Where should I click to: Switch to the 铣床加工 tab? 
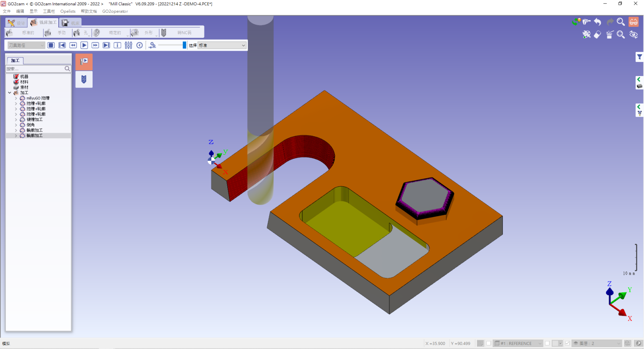click(x=43, y=23)
